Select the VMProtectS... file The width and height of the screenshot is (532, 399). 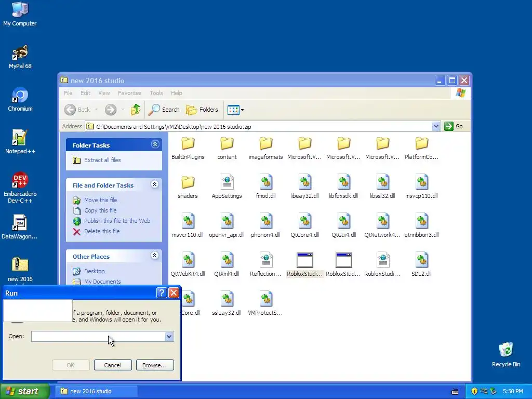[265, 304]
